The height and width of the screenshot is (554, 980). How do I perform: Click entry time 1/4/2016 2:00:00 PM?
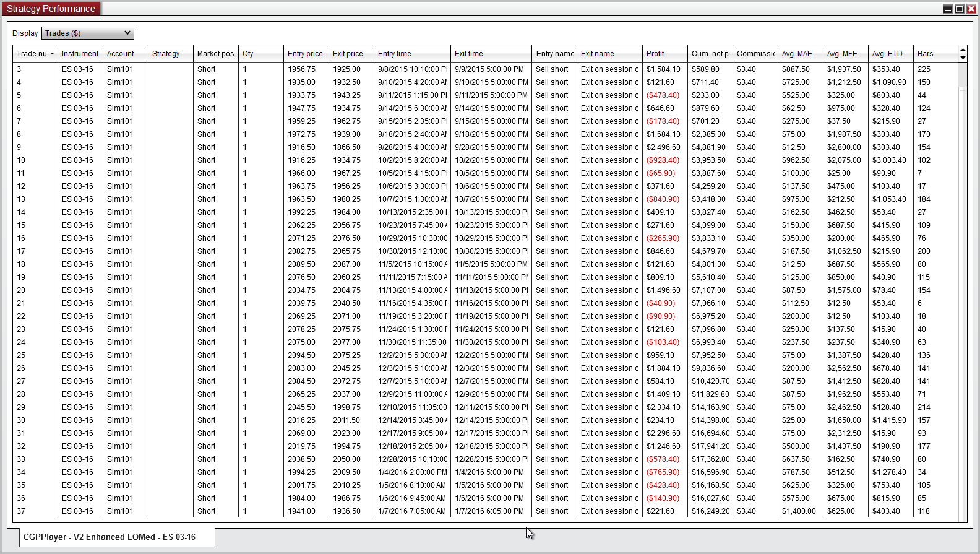411,472
